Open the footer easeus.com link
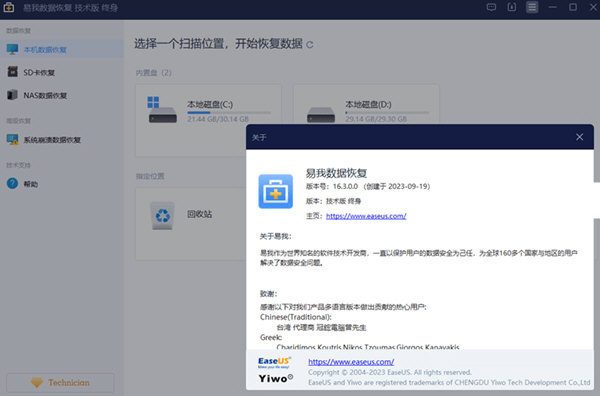This screenshot has height=396, width=600. (x=351, y=362)
